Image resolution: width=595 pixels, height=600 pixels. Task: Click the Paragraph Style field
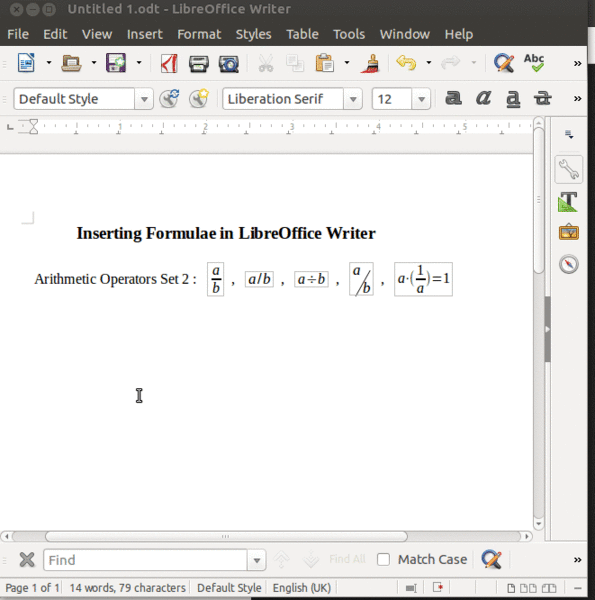(x=74, y=99)
